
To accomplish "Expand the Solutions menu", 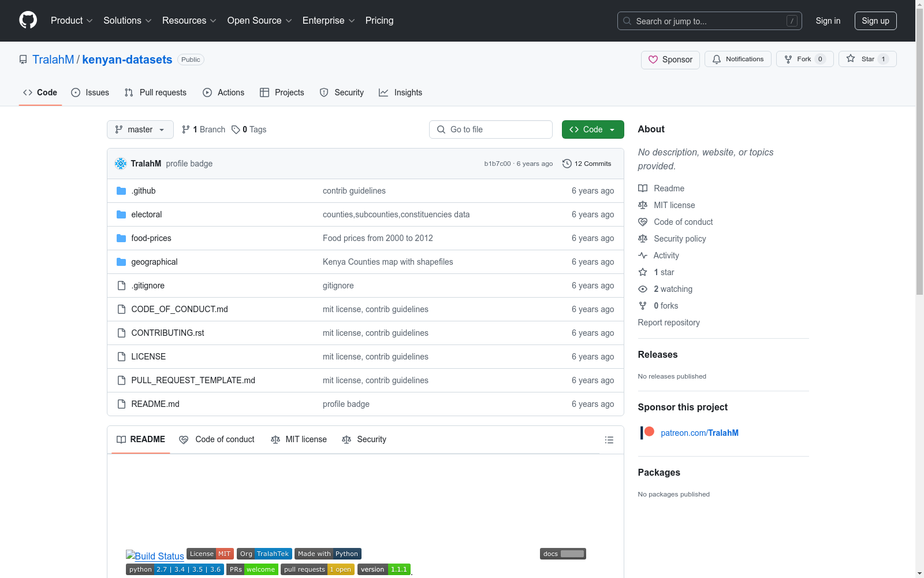I will pyautogui.click(x=128, y=21).
